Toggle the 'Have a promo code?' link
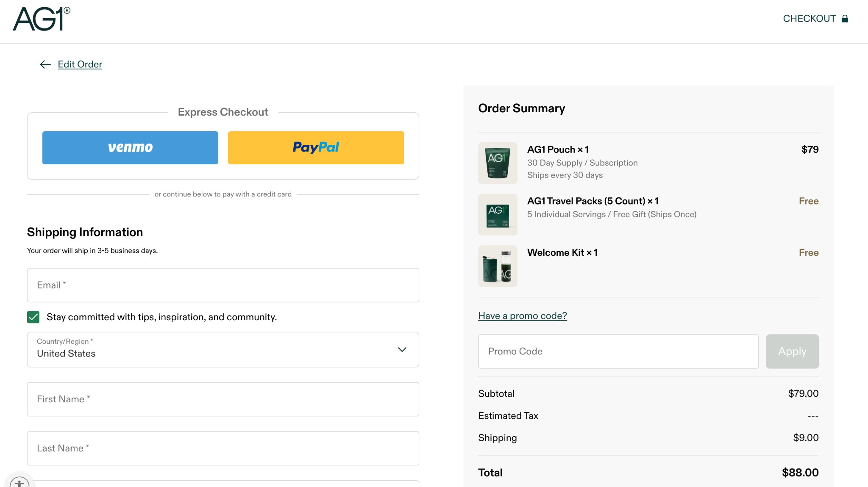 click(x=523, y=316)
